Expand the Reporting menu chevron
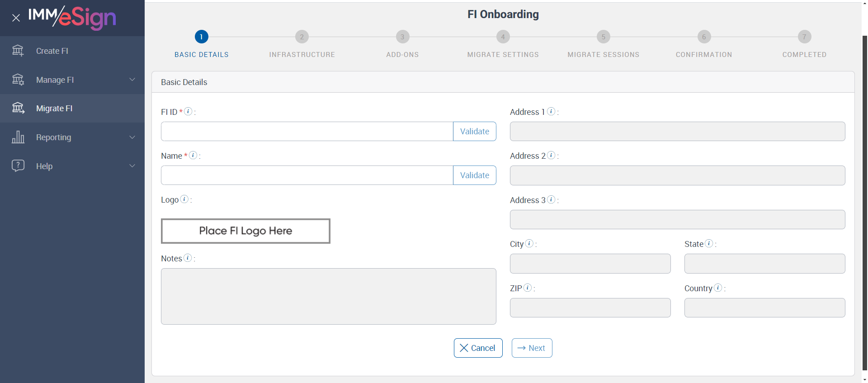 point(132,137)
